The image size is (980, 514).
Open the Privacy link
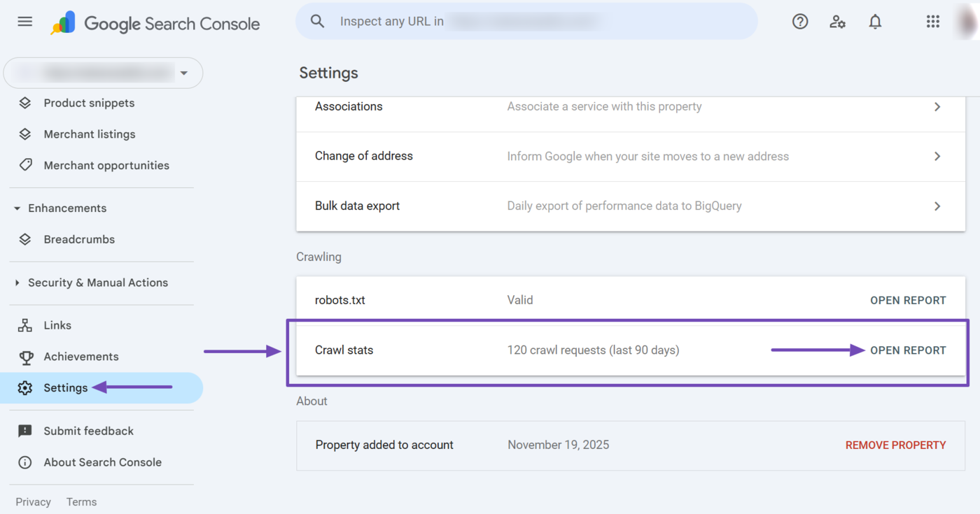pyautogui.click(x=33, y=501)
